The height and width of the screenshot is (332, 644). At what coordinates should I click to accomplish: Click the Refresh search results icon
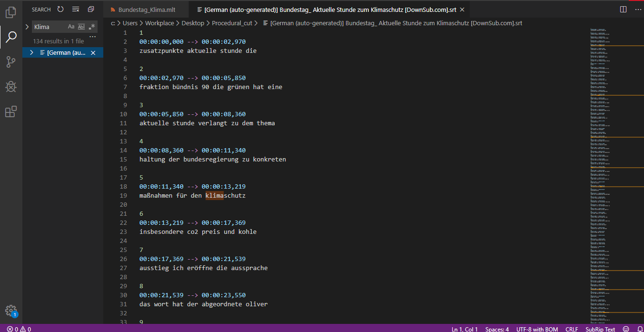pos(60,10)
